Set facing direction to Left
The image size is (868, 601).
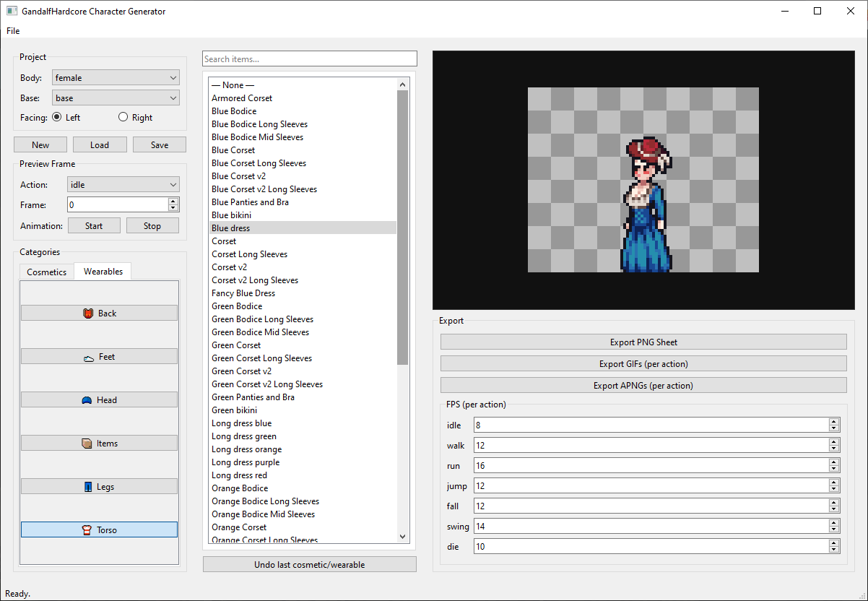tap(57, 117)
